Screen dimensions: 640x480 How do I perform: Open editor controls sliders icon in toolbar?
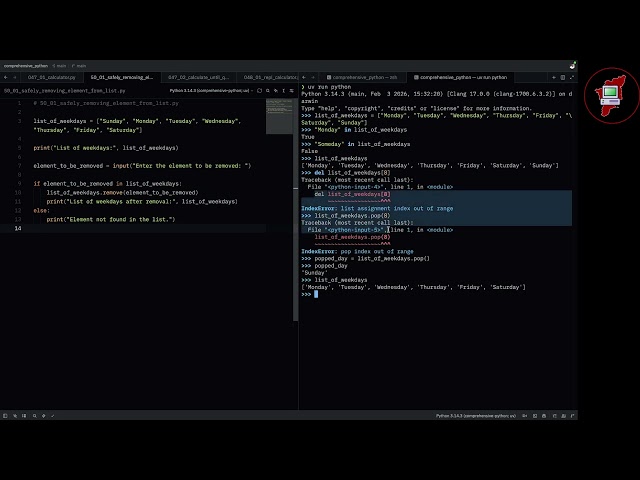(291, 91)
